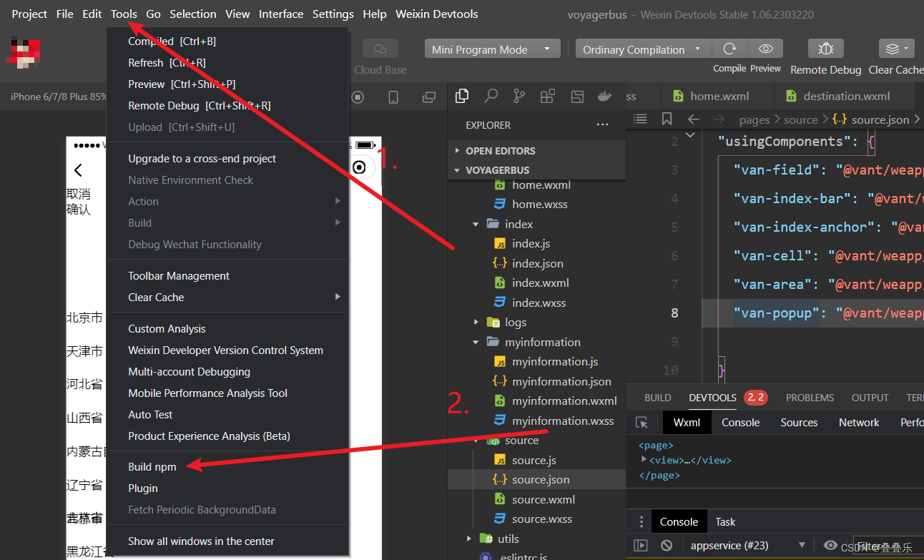The image size is (924, 560).
Task: Click the editor outline list icon
Action: (x=640, y=119)
